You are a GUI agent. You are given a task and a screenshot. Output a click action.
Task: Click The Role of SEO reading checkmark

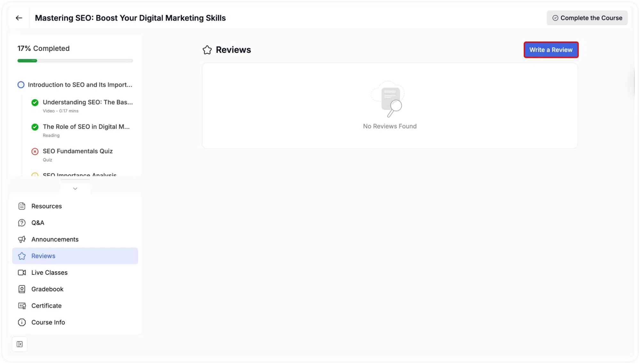pos(35,127)
